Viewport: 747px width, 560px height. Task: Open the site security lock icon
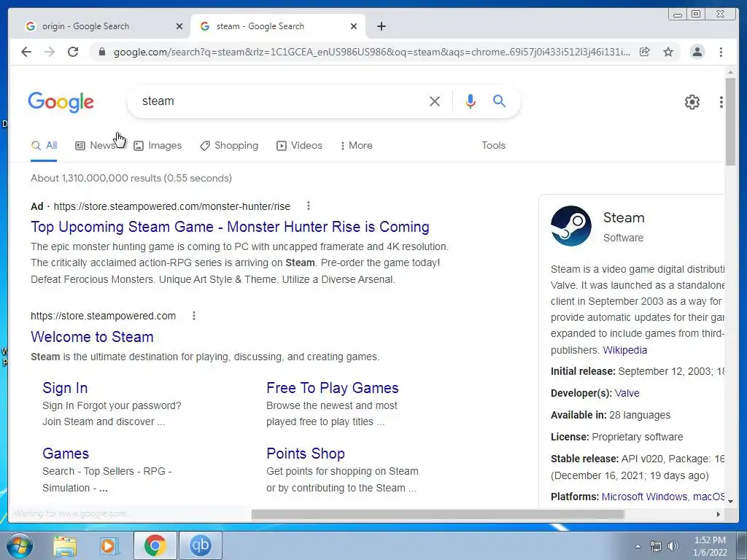tap(101, 52)
